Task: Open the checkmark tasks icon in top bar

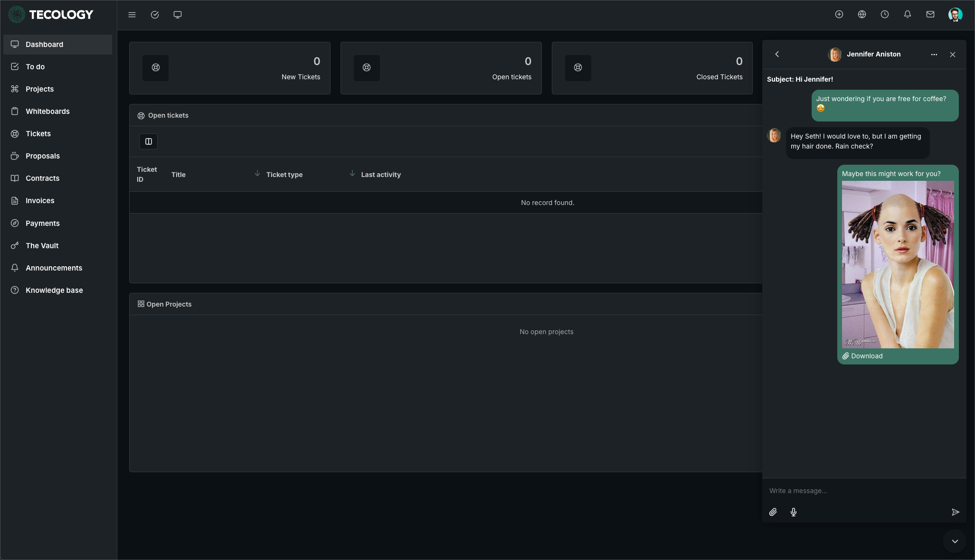Action: (155, 15)
